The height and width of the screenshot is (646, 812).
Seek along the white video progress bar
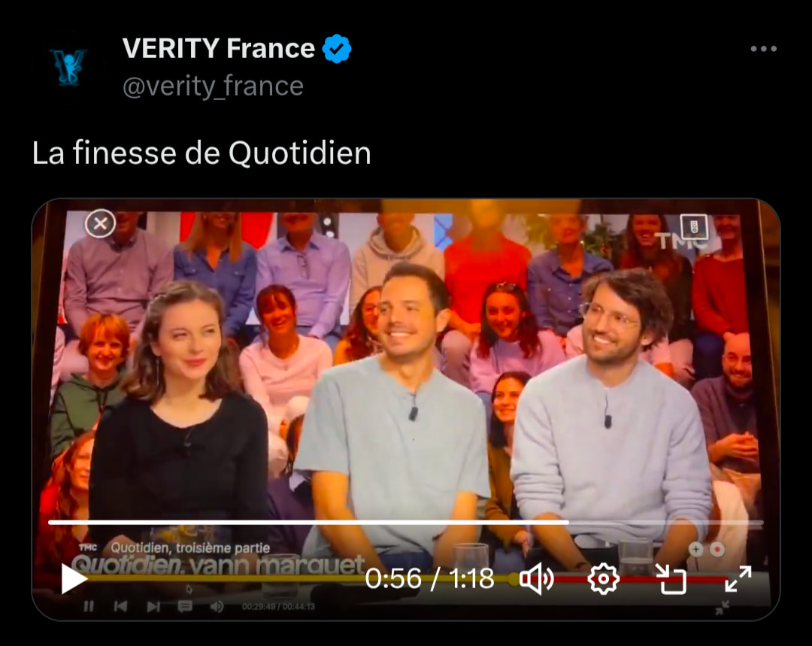click(x=405, y=522)
